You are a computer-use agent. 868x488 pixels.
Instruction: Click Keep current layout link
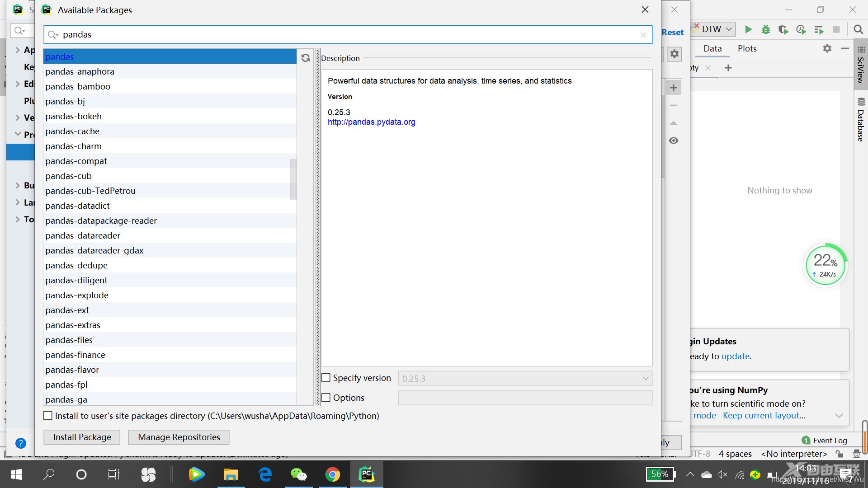[764, 415]
